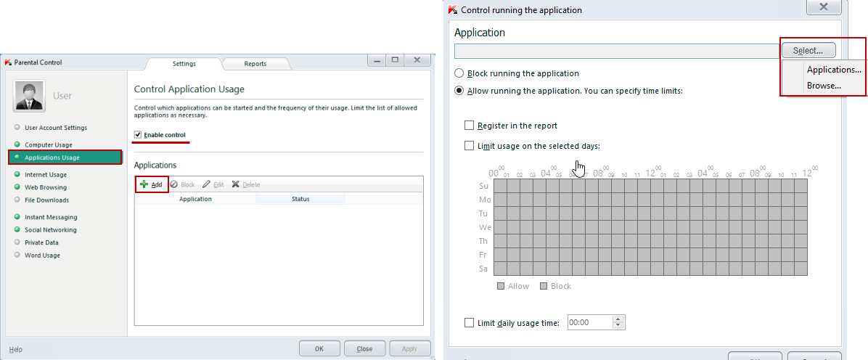Open File Downloads section
Screen dimensions: 868x360
click(x=46, y=200)
